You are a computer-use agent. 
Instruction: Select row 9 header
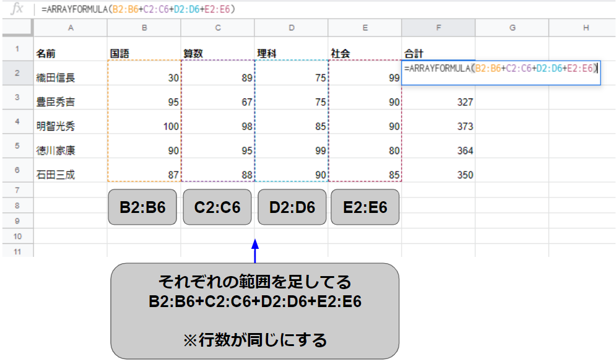[17, 220]
